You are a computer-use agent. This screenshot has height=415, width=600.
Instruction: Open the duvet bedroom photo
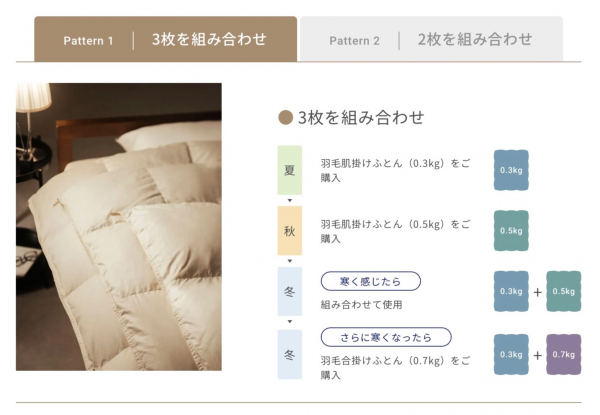(x=119, y=226)
